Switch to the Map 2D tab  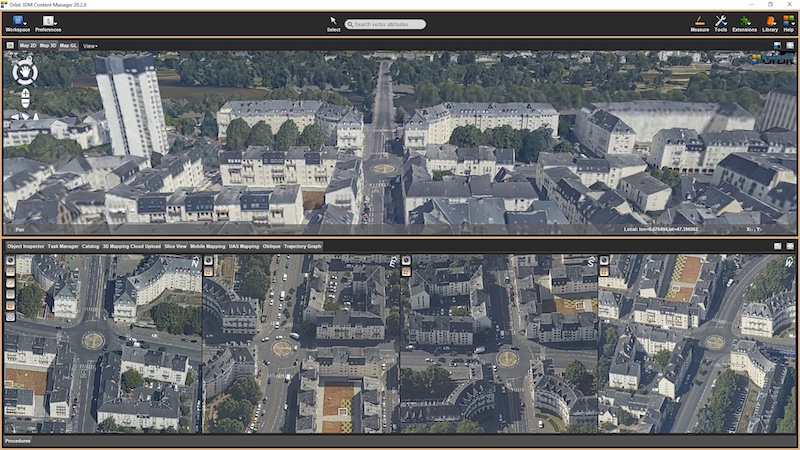[x=28, y=45]
